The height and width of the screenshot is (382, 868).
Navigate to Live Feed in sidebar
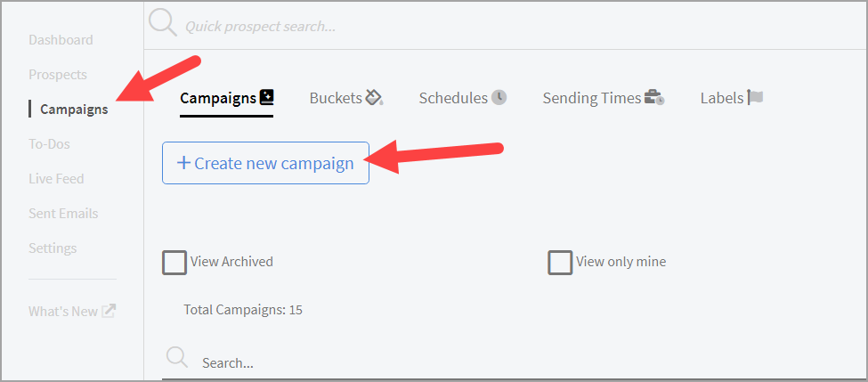[x=56, y=179]
